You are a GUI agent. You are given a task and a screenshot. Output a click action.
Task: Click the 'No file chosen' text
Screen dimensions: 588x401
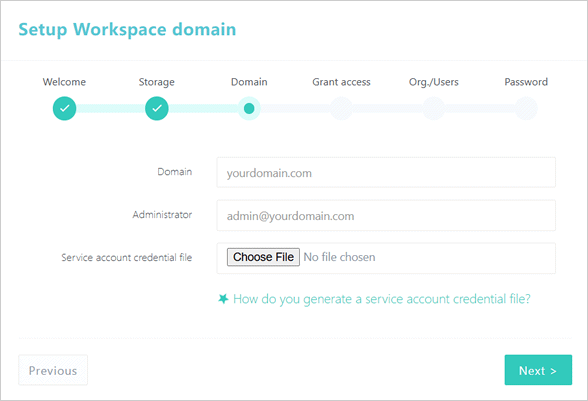(x=339, y=257)
